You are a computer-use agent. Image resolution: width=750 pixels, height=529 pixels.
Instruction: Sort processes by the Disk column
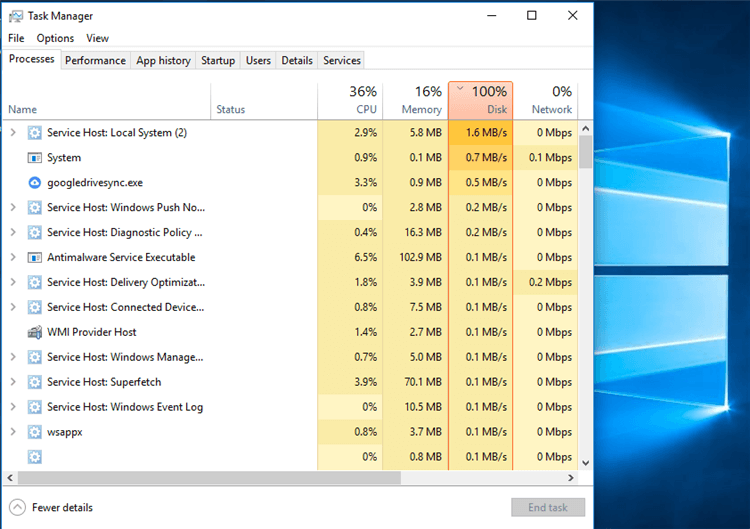(x=481, y=100)
